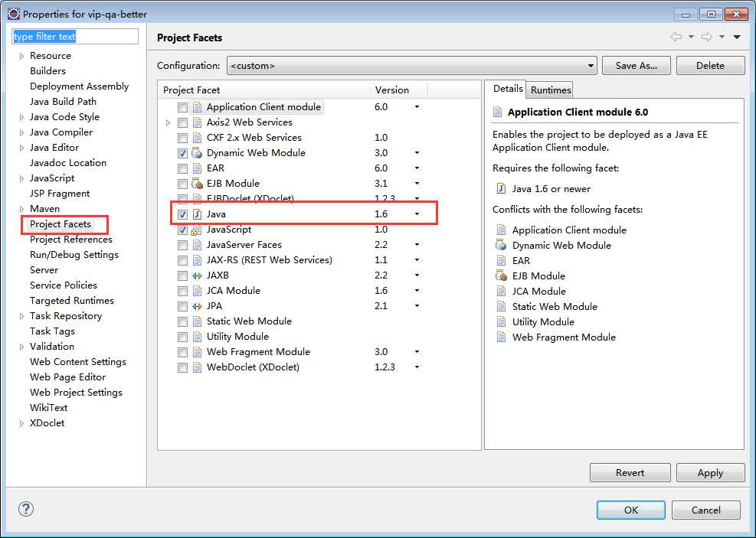The width and height of the screenshot is (756, 538).
Task: Select Deployment Assembly in the tree
Action: point(79,86)
